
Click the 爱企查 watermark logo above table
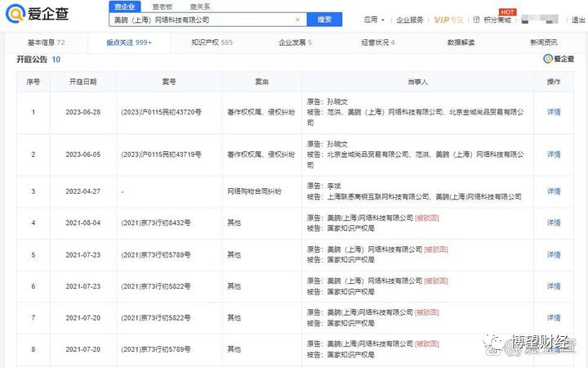coord(559,59)
